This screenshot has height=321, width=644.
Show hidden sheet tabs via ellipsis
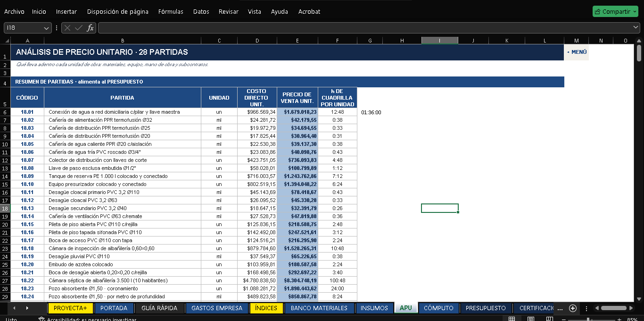point(560,308)
